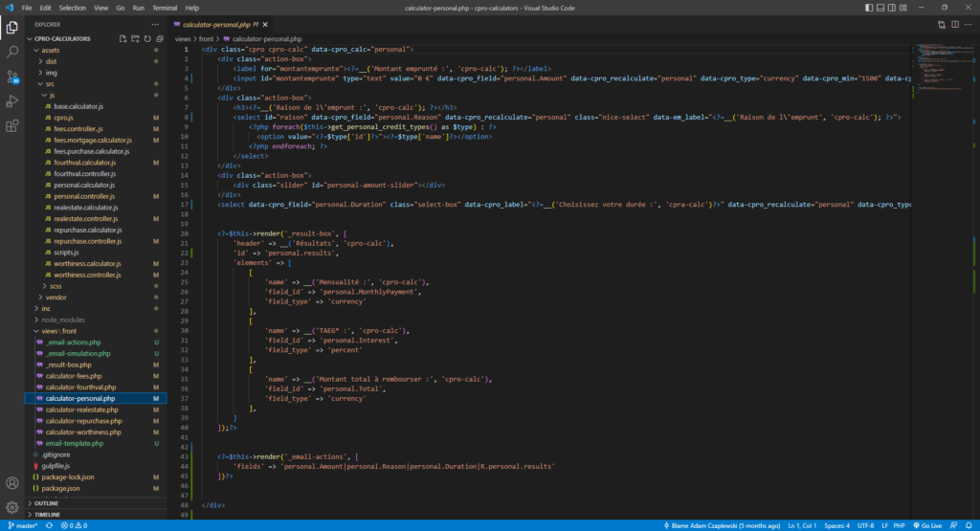Open the notifications bell
Viewport: 980px width, 531px height.
pyautogui.click(x=969, y=525)
